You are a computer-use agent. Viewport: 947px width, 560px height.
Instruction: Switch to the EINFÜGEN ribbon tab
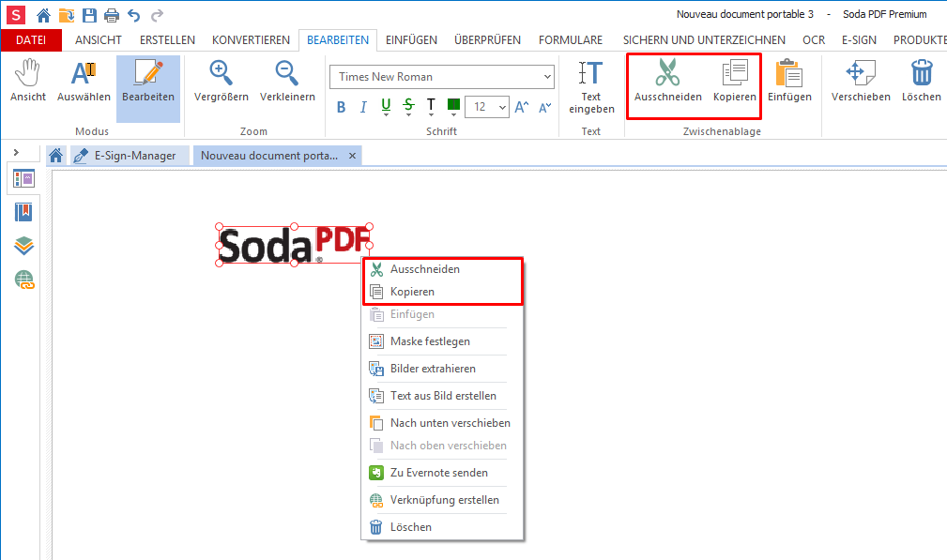pos(411,40)
